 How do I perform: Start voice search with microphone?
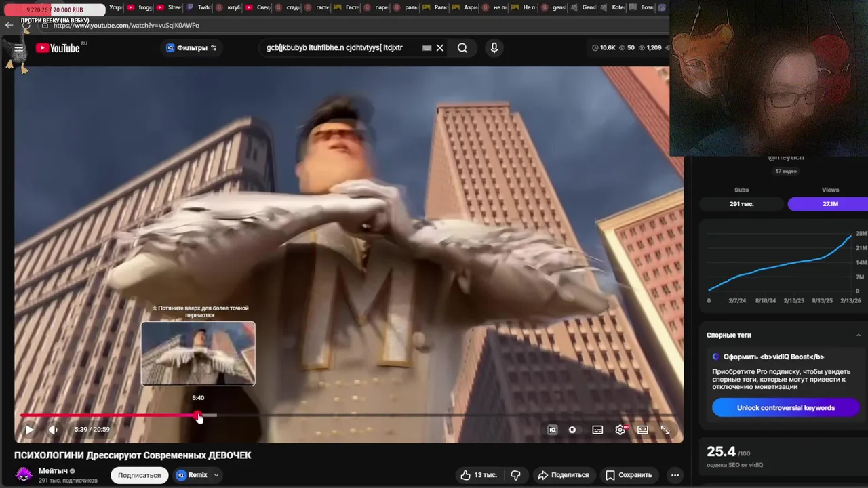[494, 47]
